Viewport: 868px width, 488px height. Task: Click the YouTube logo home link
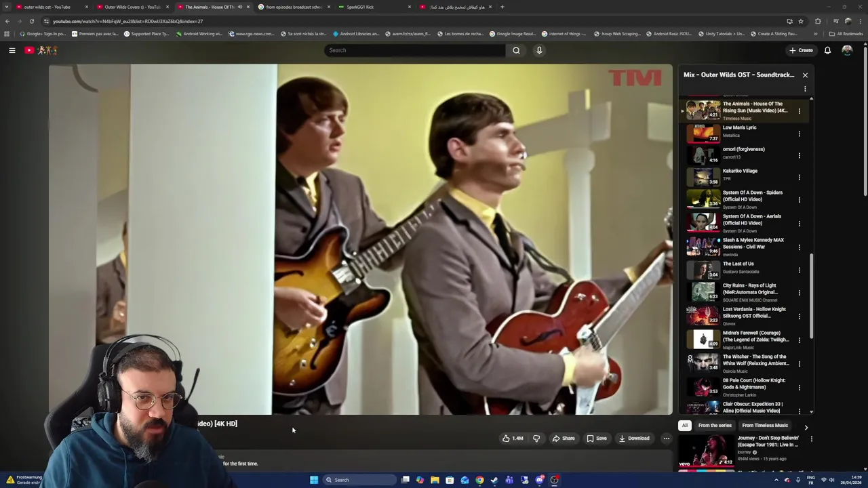pyautogui.click(x=41, y=50)
